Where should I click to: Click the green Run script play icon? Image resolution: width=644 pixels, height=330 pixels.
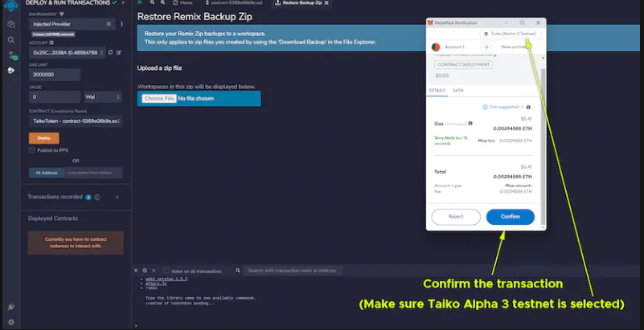[141, 2]
